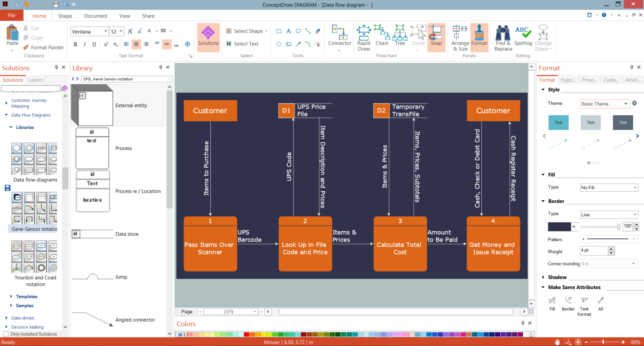Switch to the Layers tab

pos(35,80)
